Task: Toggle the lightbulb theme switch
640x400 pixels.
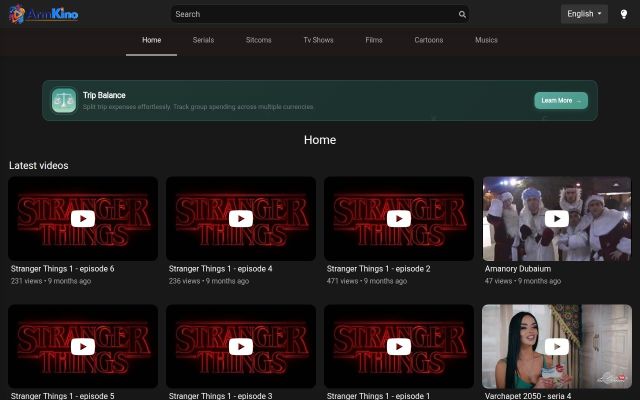Action: click(624, 14)
